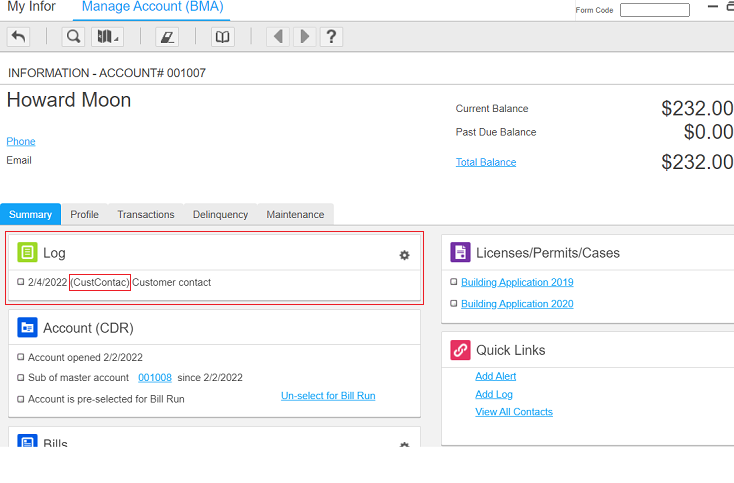Click the eraser clear icon in toolbar
The image size is (734, 483).
(x=167, y=37)
